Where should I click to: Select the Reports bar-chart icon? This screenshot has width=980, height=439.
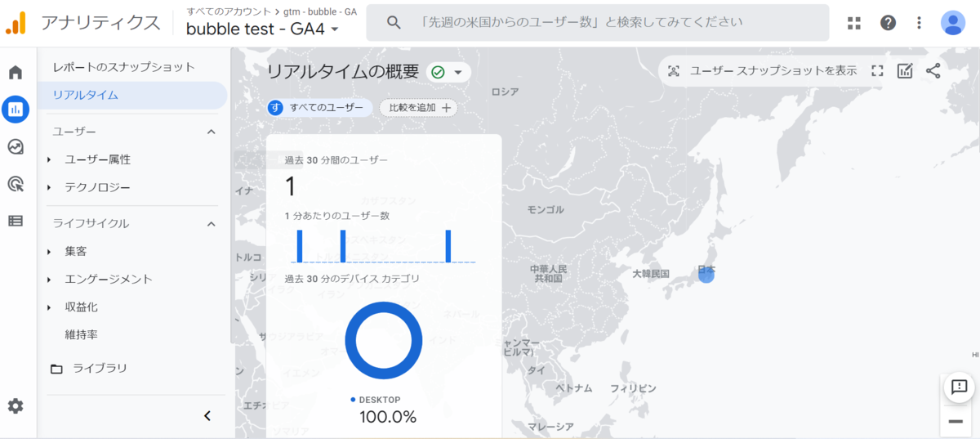click(x=16, y=109)
